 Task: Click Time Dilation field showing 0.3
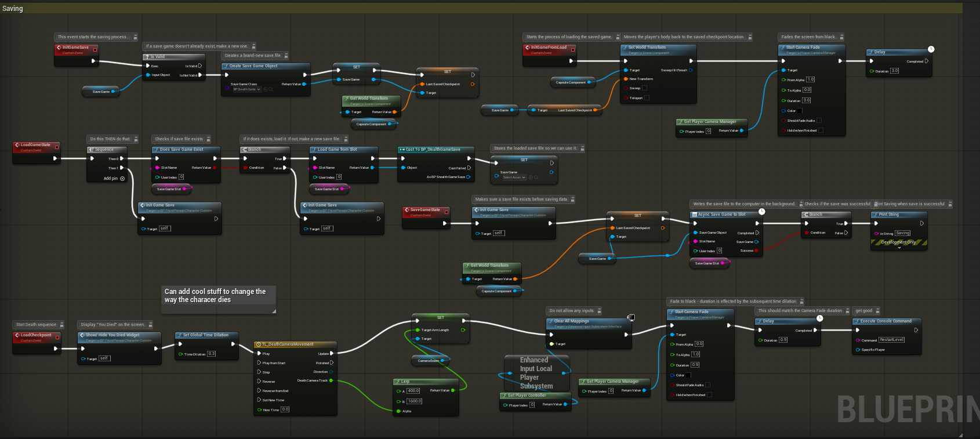pyautogui.click(x=211, y=354)
